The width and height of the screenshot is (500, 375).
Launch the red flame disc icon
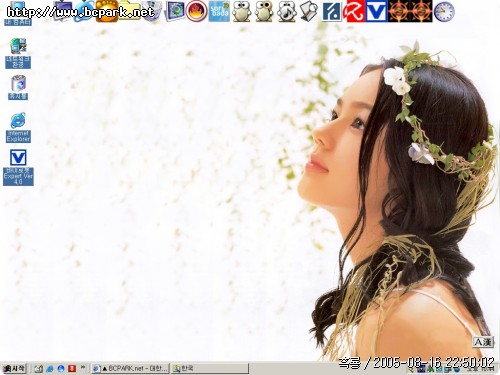(x=197, y=11)
